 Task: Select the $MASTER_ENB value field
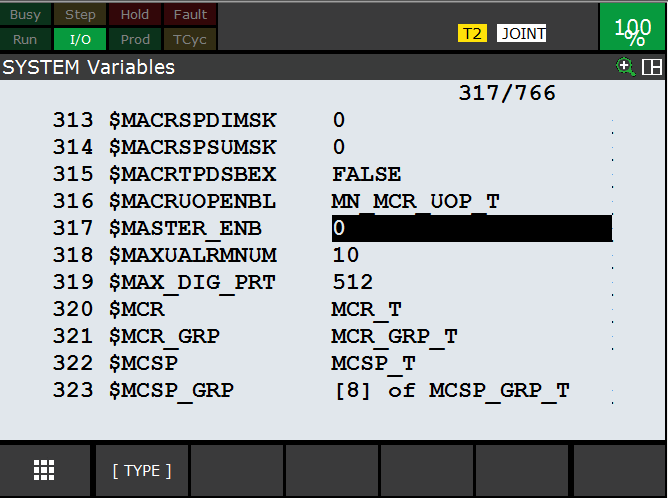click(471, 228)
